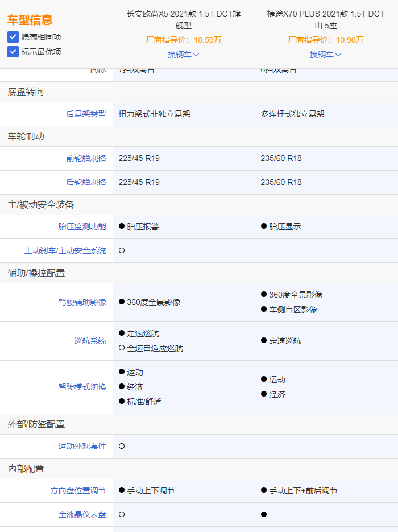Click the 全速自适应巡航 optional item
The width and height of the screenshot is (398, 532).
point(155,348)
